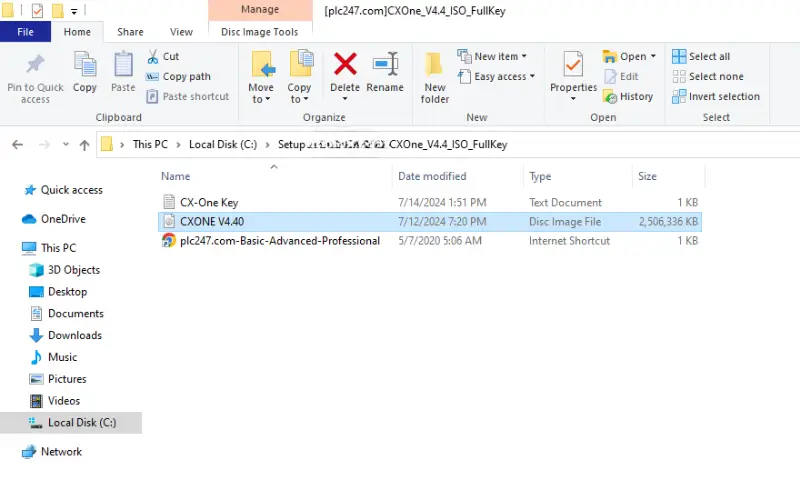Sort by the Name column header

(x=176, y=177)
